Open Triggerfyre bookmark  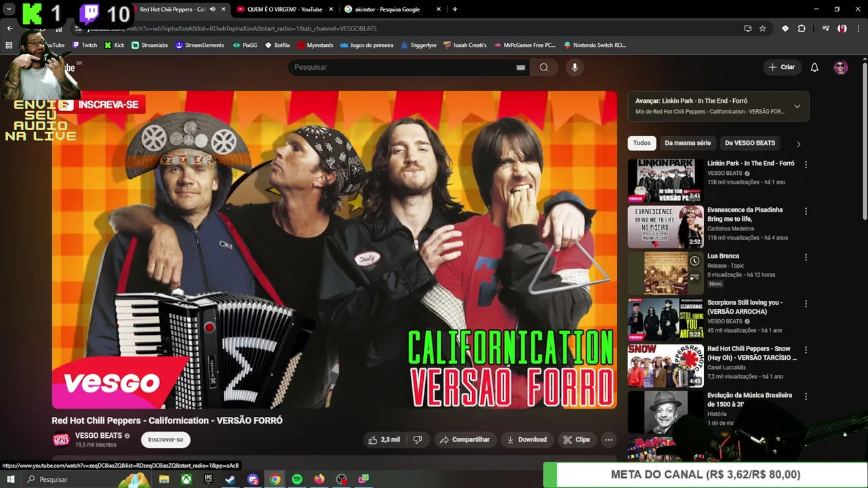click(x=418, y=45)
